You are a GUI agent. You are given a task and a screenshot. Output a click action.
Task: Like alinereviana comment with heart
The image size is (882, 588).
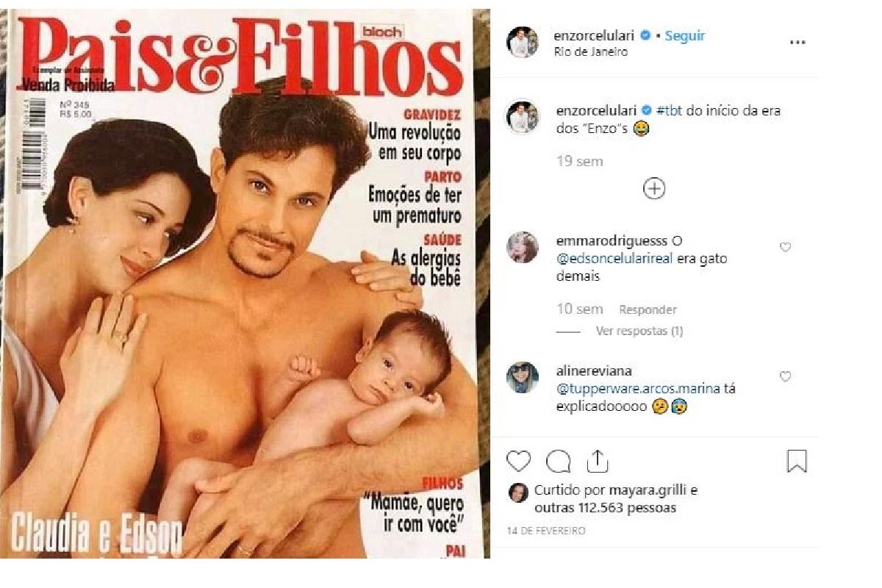(x=785, y=377)
